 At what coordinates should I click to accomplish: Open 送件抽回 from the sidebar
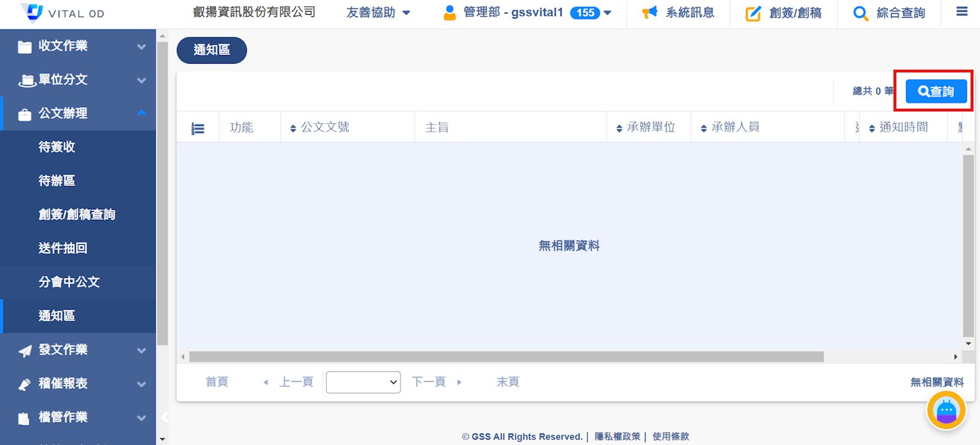click(63, 248)
